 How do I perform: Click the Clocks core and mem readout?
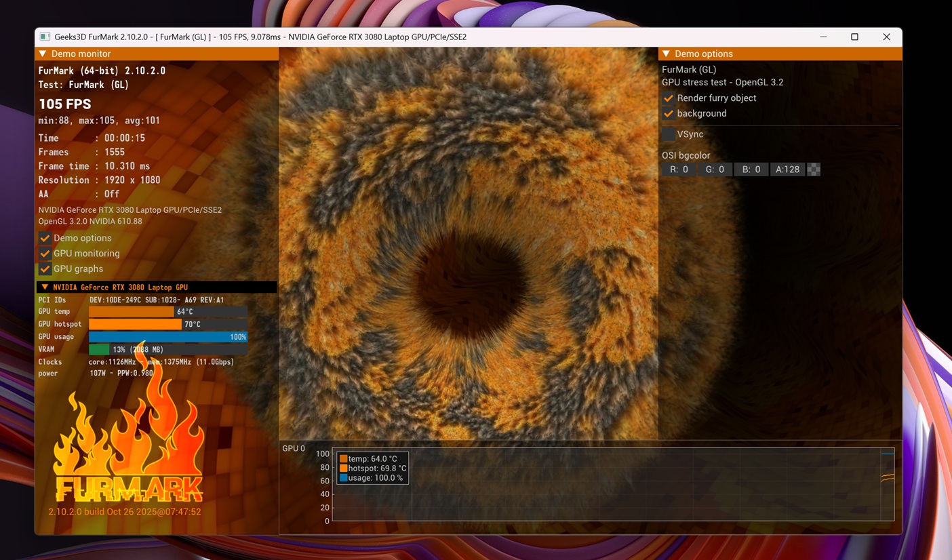tap(161, 362)
